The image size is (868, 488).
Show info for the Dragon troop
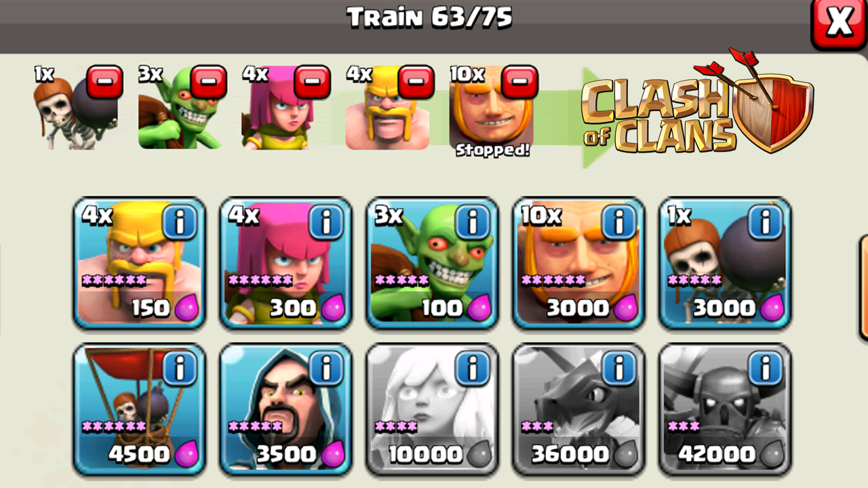[x=620, y=368]
